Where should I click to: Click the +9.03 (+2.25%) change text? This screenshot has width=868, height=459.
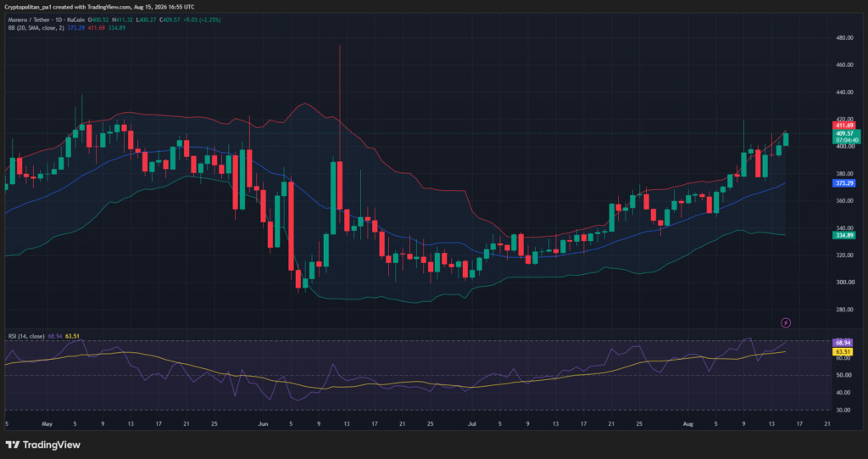[x=202, y=20]
